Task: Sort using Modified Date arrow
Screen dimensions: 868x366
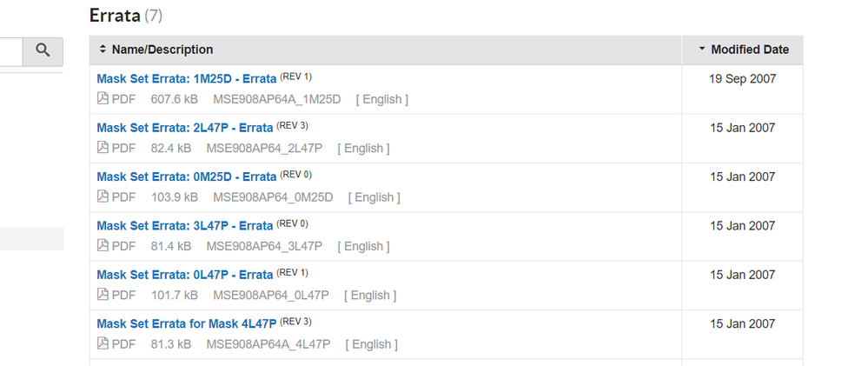Action: 702,50
